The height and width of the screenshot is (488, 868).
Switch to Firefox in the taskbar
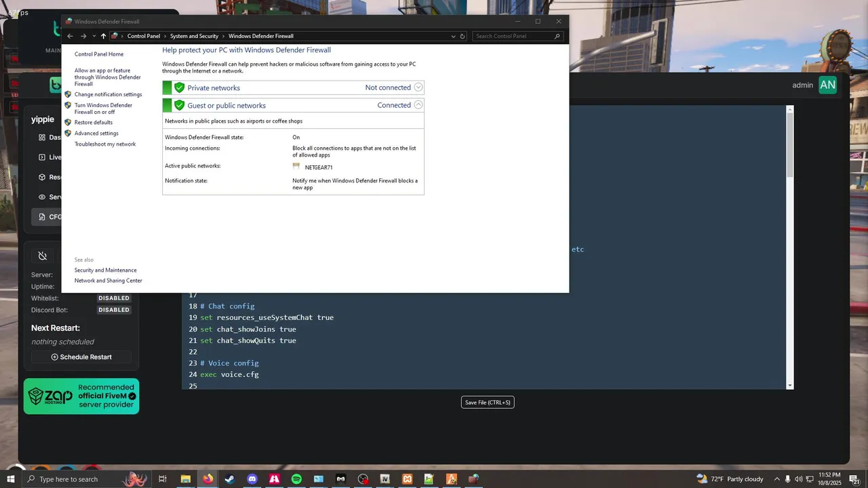click(208, 479)
